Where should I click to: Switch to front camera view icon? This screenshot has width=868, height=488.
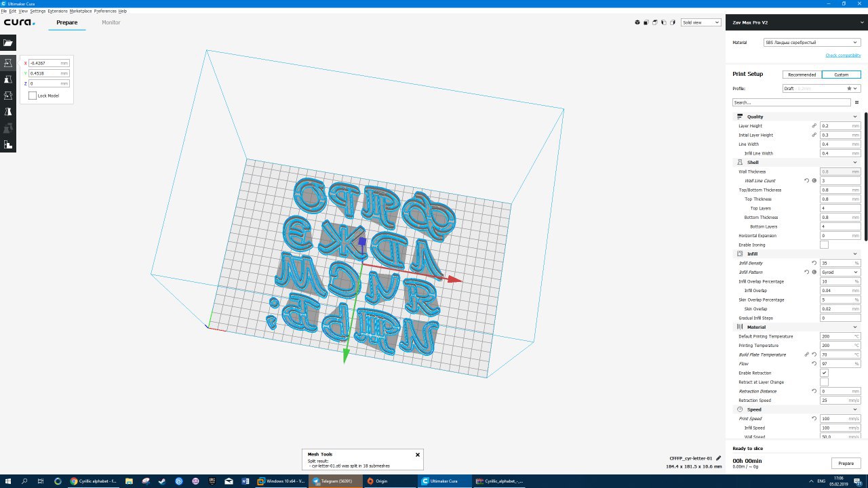(x=646, y=22)
